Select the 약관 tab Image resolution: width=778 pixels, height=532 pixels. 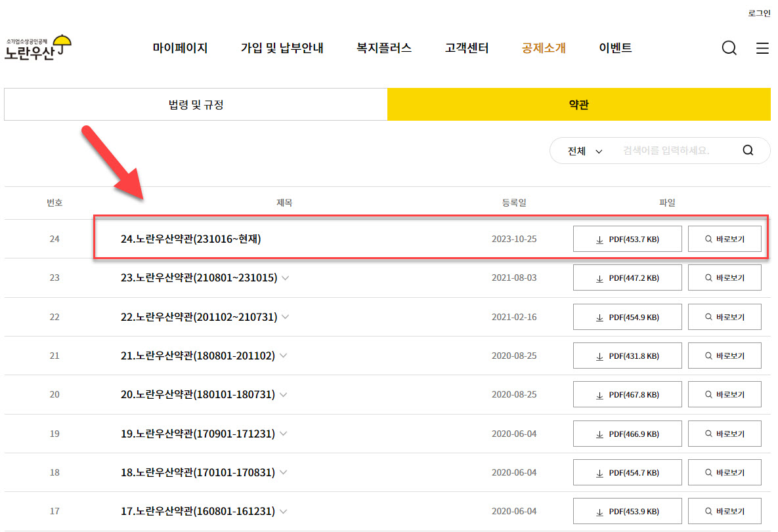579,104
